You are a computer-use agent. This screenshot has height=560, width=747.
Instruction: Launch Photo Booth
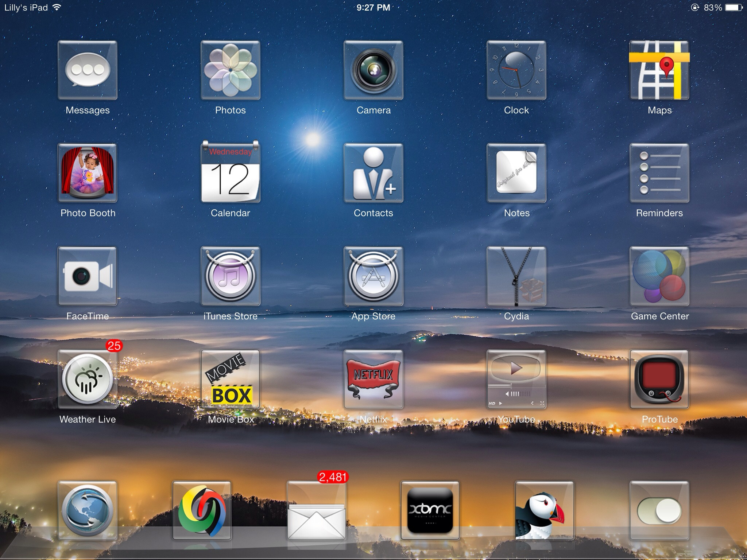(x=88, y=173)
